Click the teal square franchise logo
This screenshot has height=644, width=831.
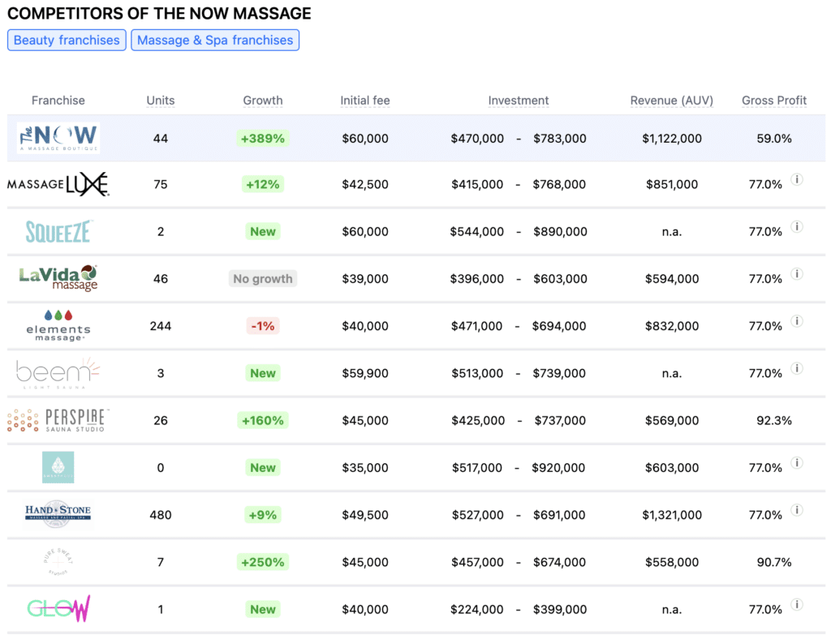[x=58, y=467]
